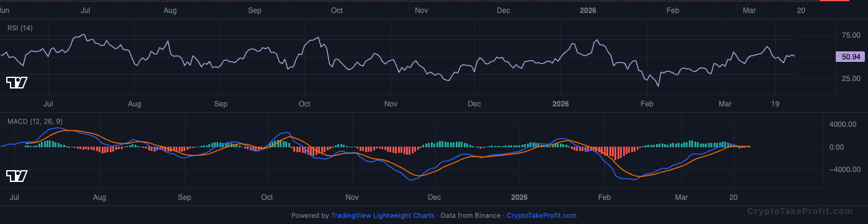Click 2026 on the topmost time axis
Viewport: 868px width, 224px height.
point(587,11)
